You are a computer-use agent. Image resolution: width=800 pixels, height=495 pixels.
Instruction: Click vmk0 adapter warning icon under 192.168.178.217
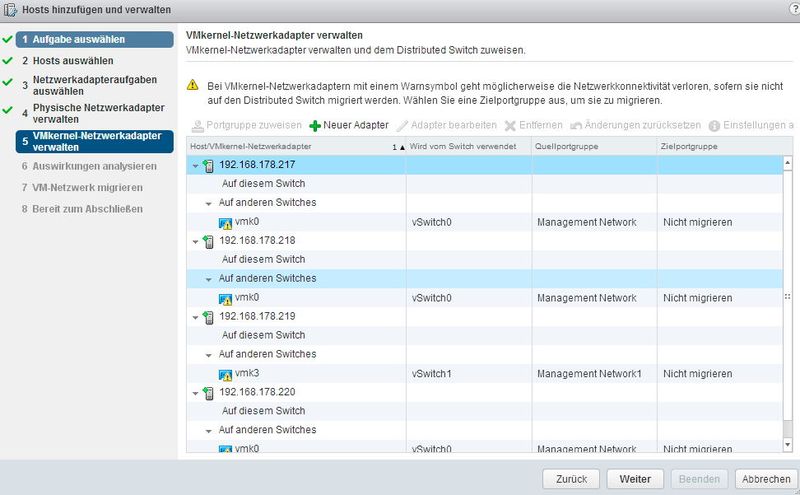tap(225, 223)
